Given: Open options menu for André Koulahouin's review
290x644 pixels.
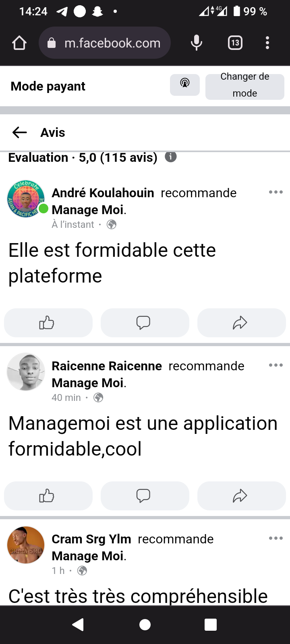Looking at the screenshot, I should pos(276,192).
